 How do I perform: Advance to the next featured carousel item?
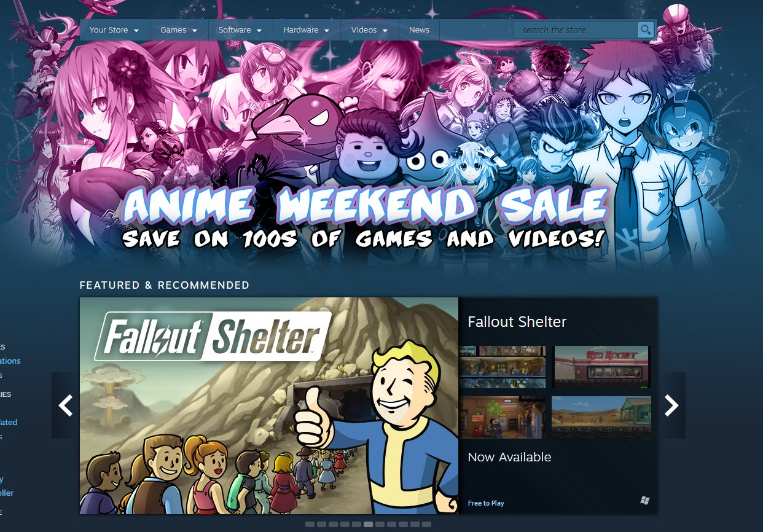click(x=671, y=405)
